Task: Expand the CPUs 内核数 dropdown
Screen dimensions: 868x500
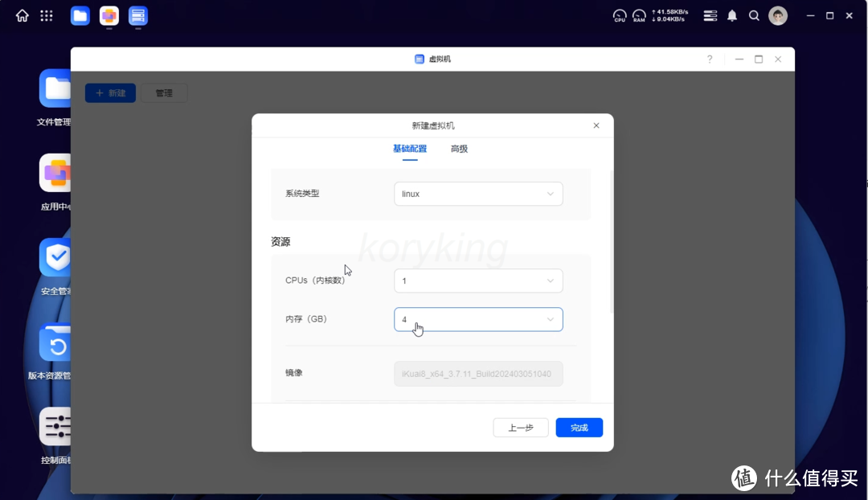Action: click(x=477, y=281)
